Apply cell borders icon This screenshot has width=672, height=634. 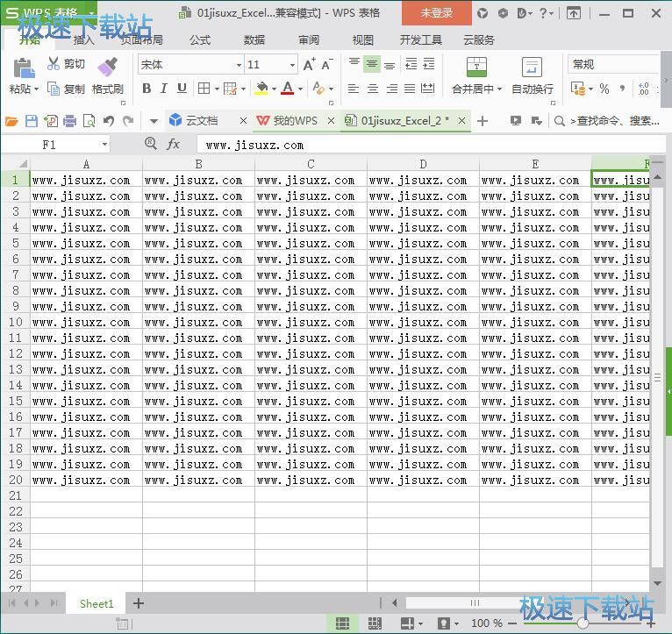(x=204, y=89)
